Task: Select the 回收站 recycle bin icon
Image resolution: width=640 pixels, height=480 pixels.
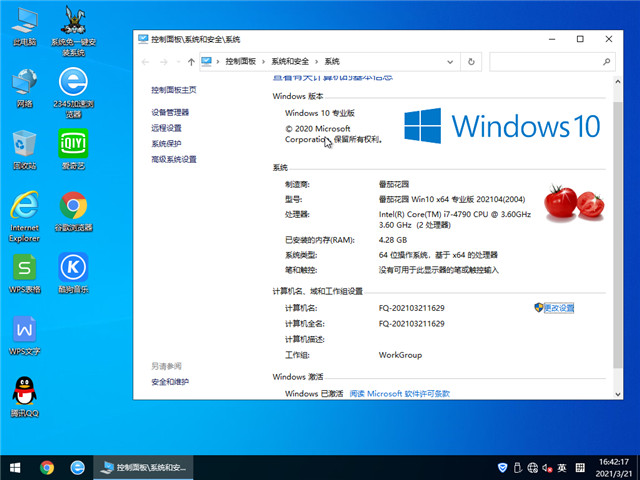Action: [x=24, y=150]
